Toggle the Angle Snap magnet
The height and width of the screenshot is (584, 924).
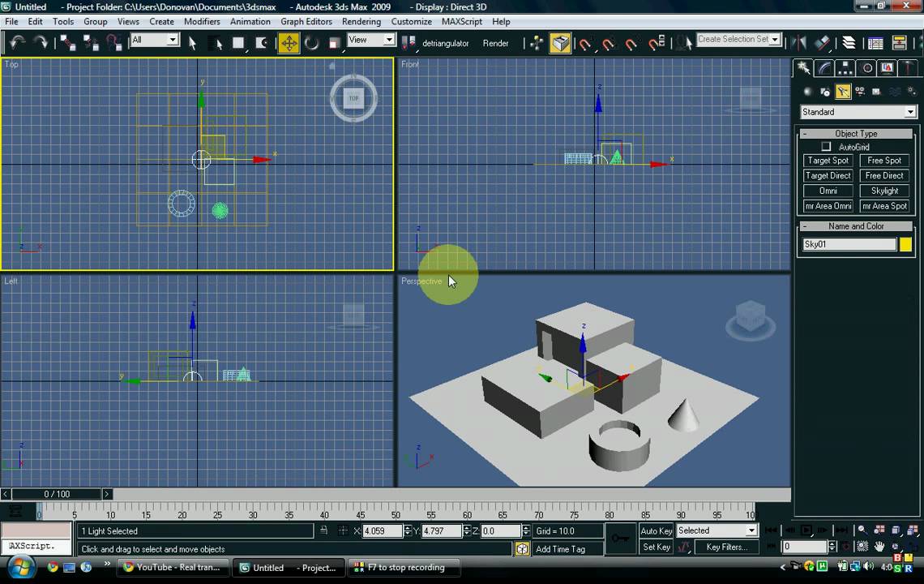click(608, 43)
